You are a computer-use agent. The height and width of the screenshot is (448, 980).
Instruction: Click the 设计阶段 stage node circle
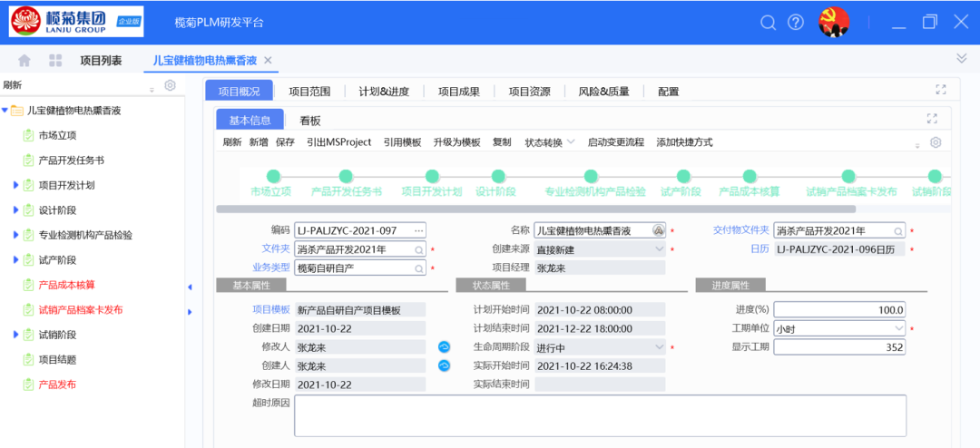click(x=498, y=176)
